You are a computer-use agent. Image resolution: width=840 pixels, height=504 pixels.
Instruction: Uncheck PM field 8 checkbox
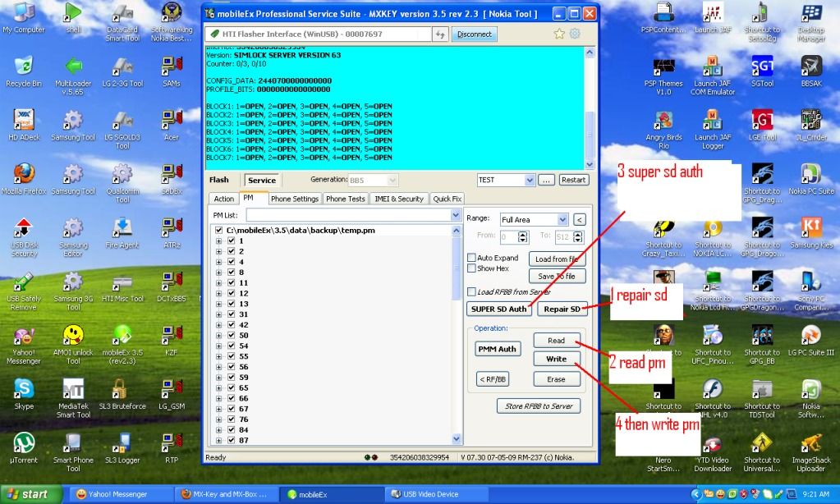(231, 272)
